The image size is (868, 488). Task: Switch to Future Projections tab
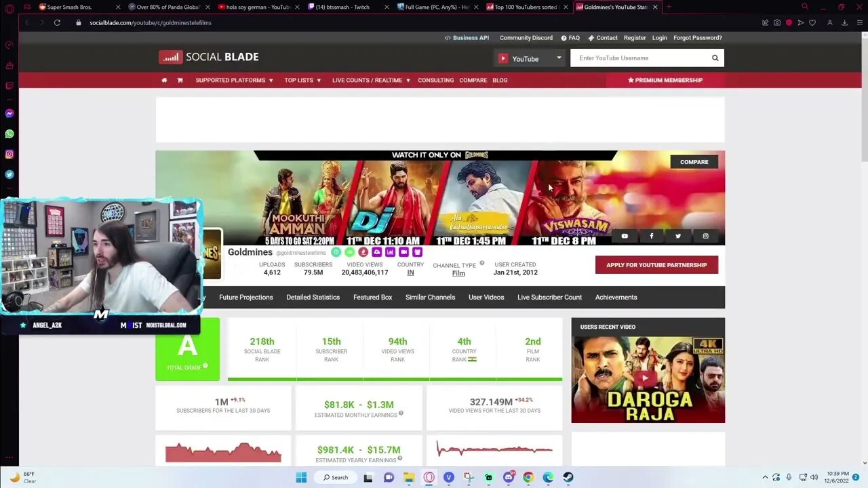245,297
